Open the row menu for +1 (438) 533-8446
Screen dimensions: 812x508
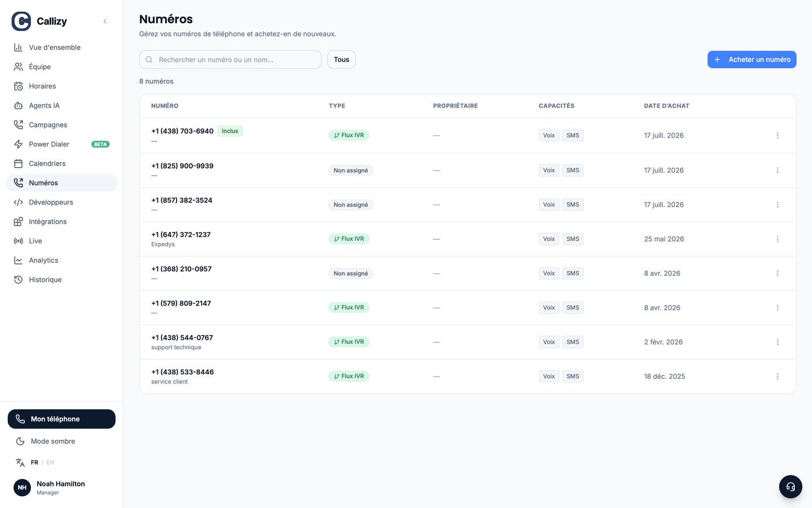[x=777, y=376]
